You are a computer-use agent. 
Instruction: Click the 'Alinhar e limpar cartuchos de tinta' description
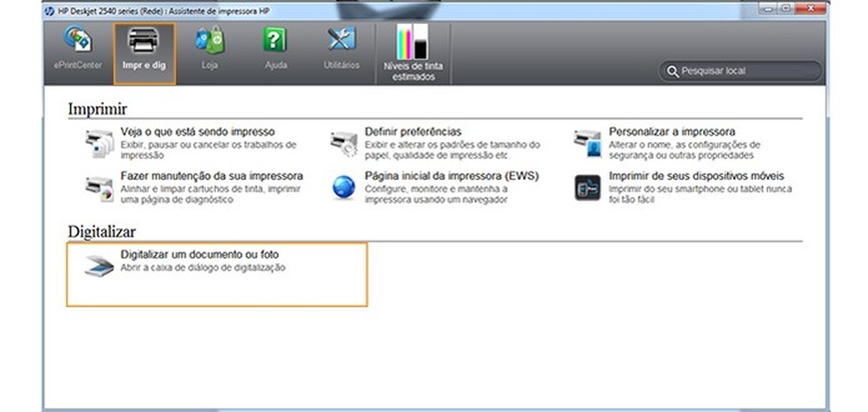pyautogui.click(x=210, y=194)
